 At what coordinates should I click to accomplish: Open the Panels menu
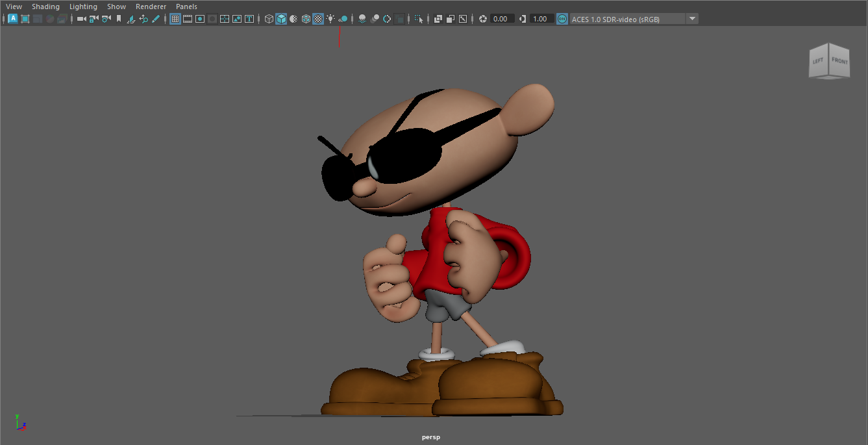point(186,6)
